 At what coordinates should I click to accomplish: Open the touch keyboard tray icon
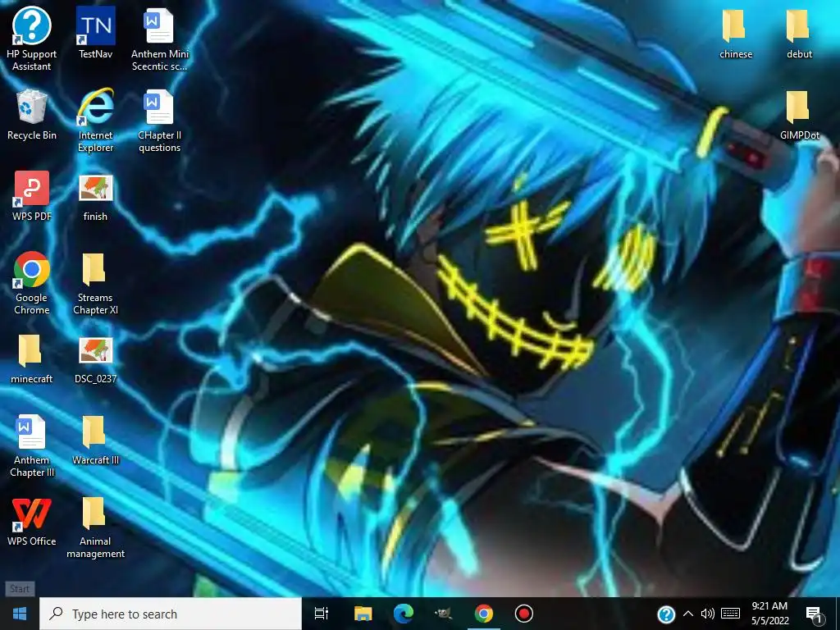tap(730, 614)
